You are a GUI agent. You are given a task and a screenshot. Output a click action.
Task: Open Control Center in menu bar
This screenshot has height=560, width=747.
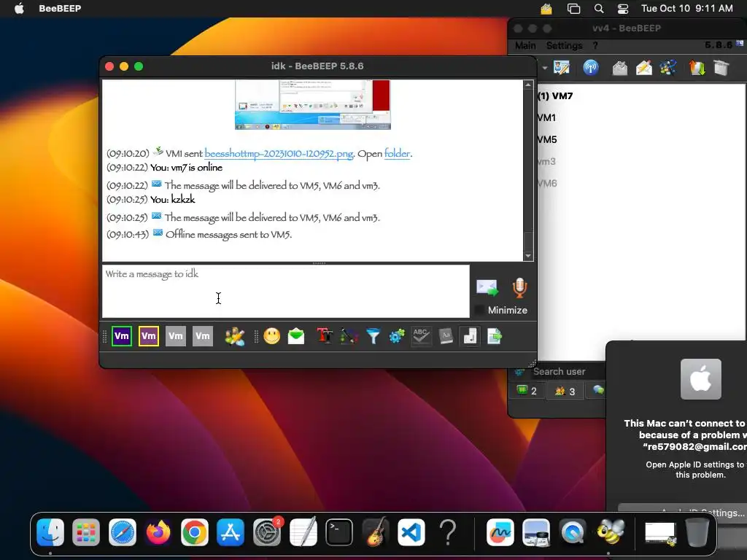tap(623, 9)
